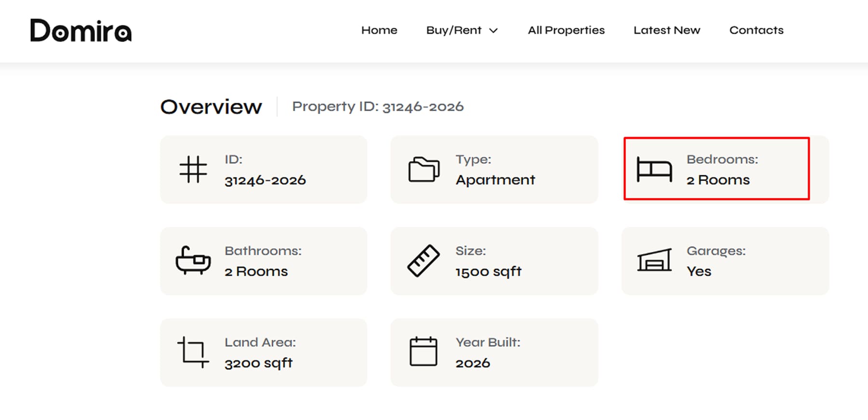Click the 3200 sqft land area value
Screen dimensions: 868x420
258,363
